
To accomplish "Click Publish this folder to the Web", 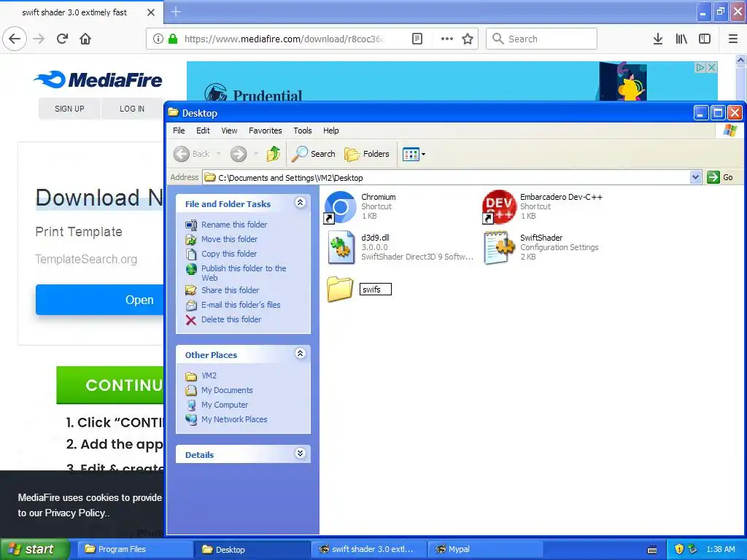I will point(244,273).
